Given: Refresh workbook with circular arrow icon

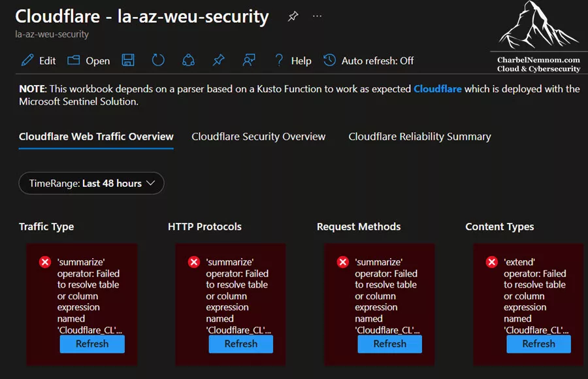Looking at the screenshot, I should [158, 60].
